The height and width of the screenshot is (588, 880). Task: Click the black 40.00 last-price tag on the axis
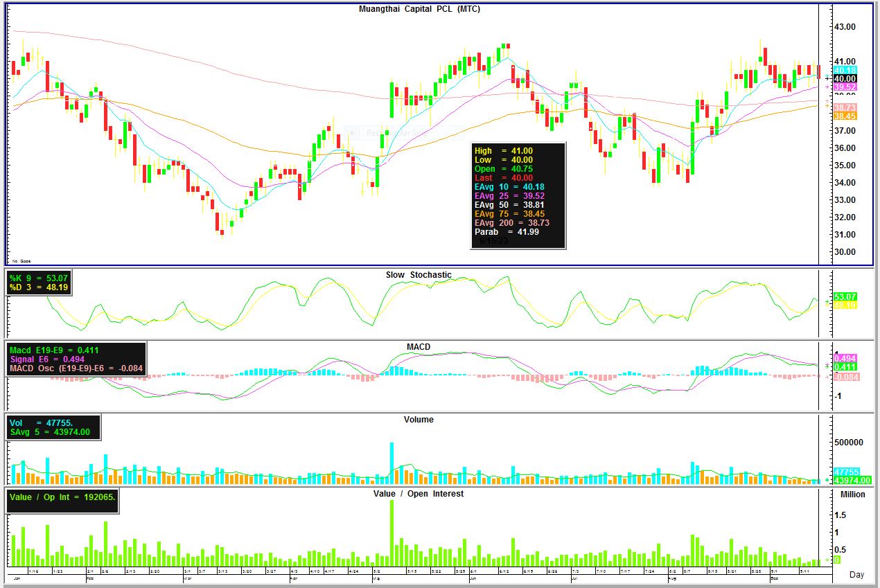845,79
